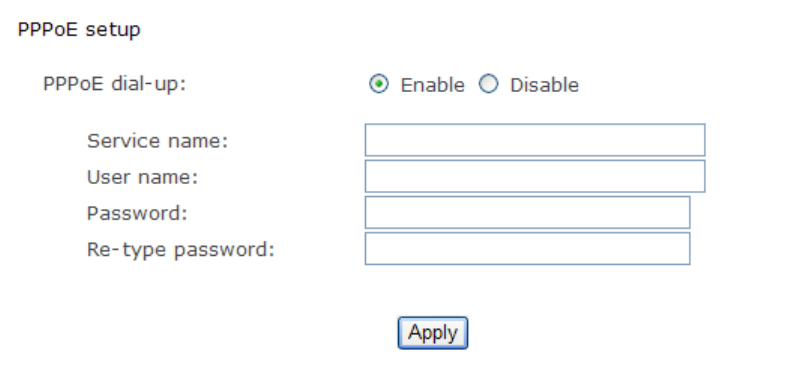The height and width of the screenshot is (374, 802).
Task: Click the Enable text label
Action: tap(432, 85)
